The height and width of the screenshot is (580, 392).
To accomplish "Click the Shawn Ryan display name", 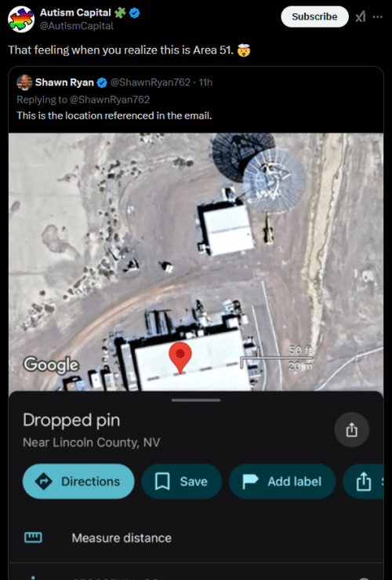I will point(64,82).
